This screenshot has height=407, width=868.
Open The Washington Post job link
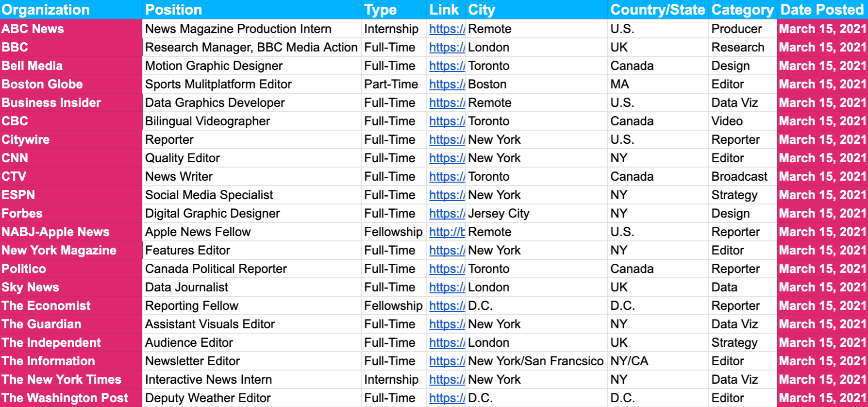coord(446,398)
